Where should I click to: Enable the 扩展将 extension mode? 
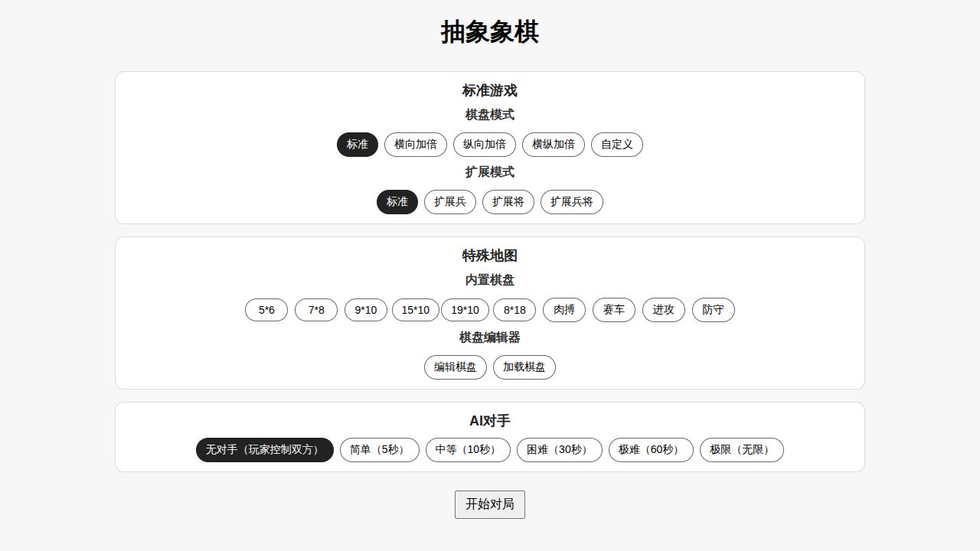point(508,202)
